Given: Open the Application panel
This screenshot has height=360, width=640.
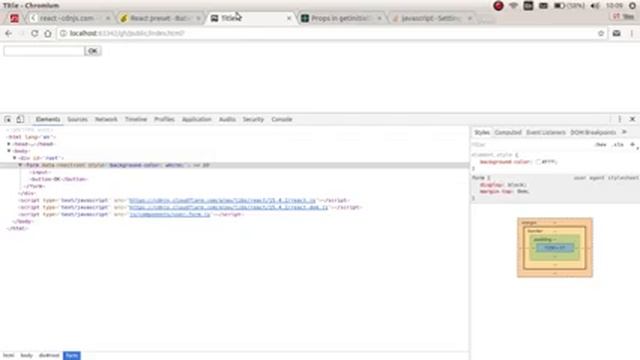Looking at the screenshot, I should tap(197, 119).
